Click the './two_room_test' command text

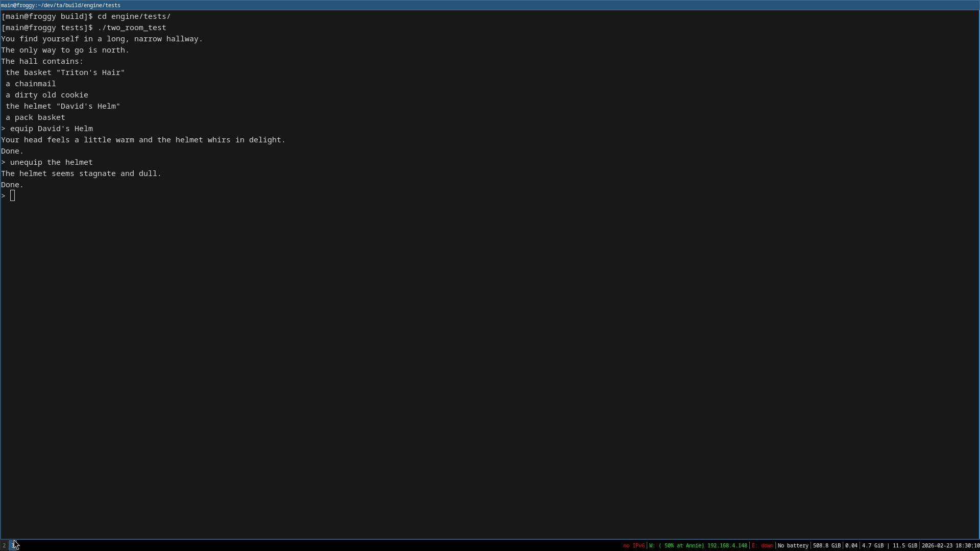click(132, 28)
